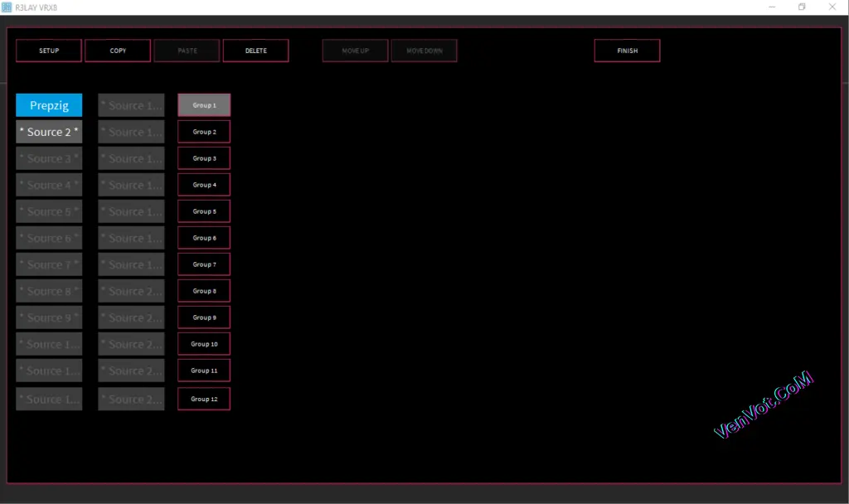Click the DELETE button
Viewport: 849px width, 504px height.
255,51
